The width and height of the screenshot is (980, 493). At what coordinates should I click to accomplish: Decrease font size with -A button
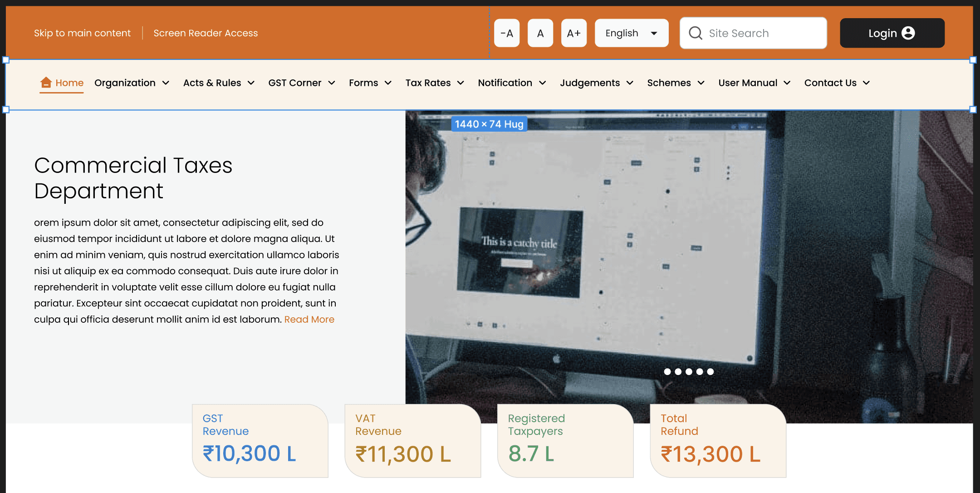click(507, 33)
